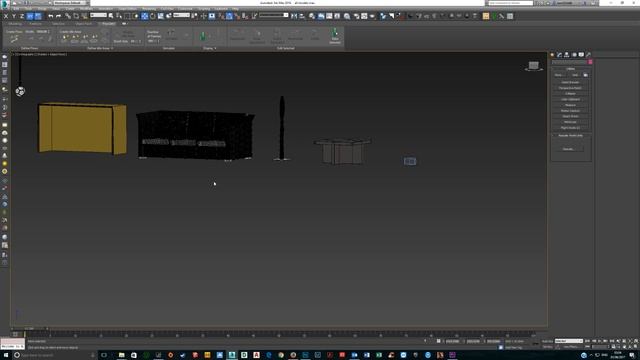This screenshot has width=640, height=360.
Task: Click the pink object color swatch
Action: pyautogui.click(x=590, y=62)
